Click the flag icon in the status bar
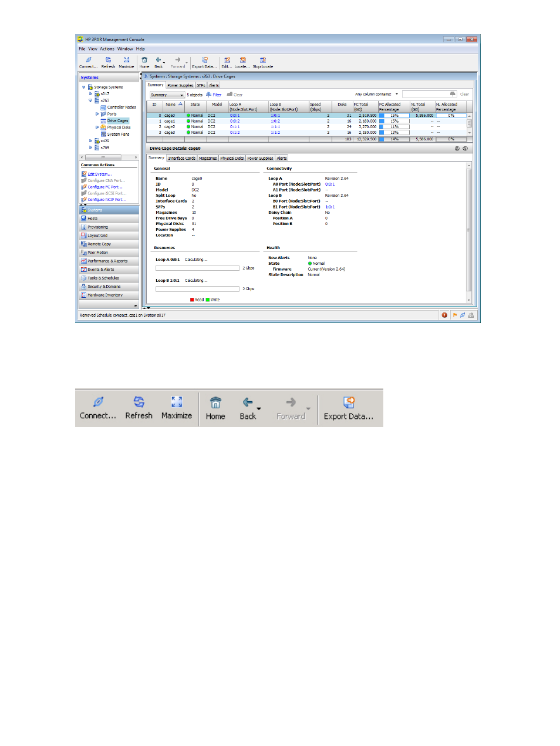 point(454,315)
